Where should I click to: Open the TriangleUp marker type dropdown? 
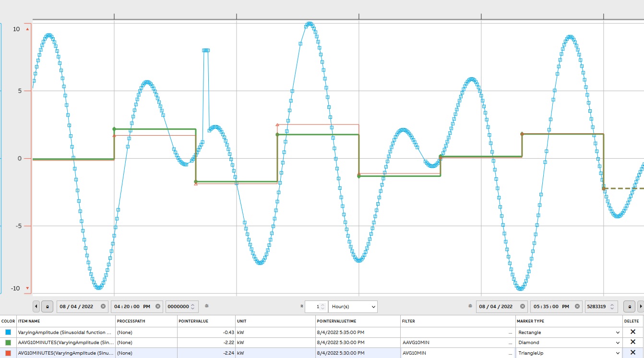click(x=569, y=353)
